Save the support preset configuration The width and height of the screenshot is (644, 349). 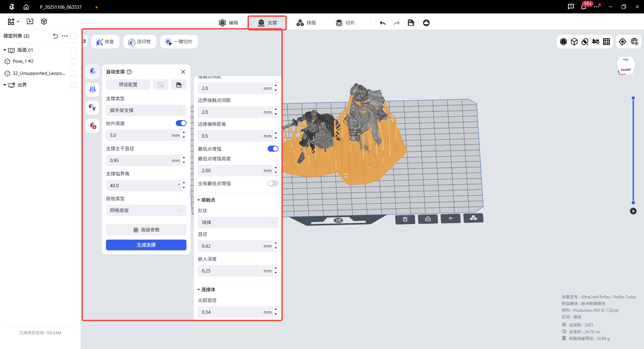pos(179,85)
